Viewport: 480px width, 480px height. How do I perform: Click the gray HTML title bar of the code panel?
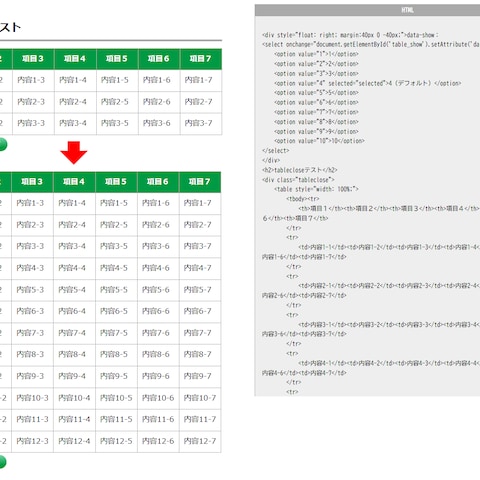point(367,10)
